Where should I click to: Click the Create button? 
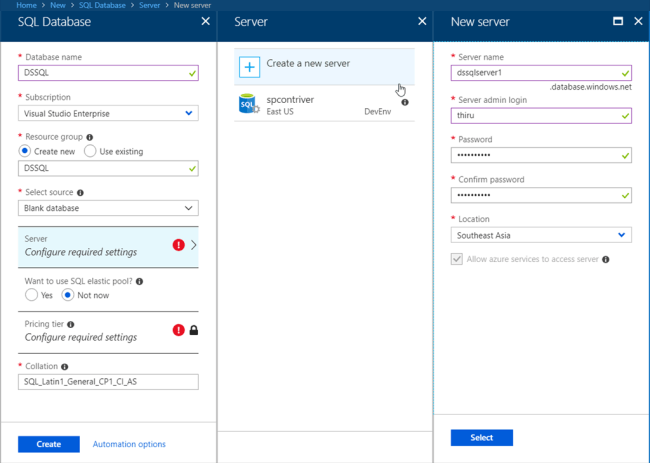49,444
